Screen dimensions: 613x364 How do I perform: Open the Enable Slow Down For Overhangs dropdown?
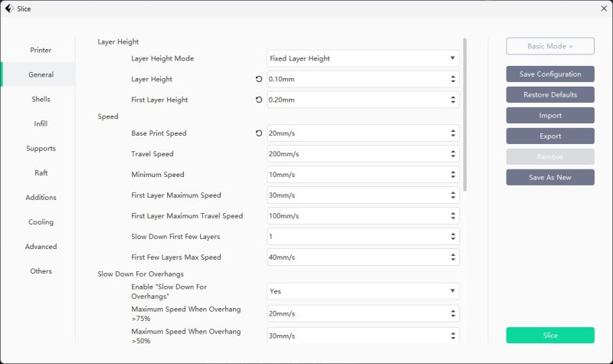click(x=363, y=291)
